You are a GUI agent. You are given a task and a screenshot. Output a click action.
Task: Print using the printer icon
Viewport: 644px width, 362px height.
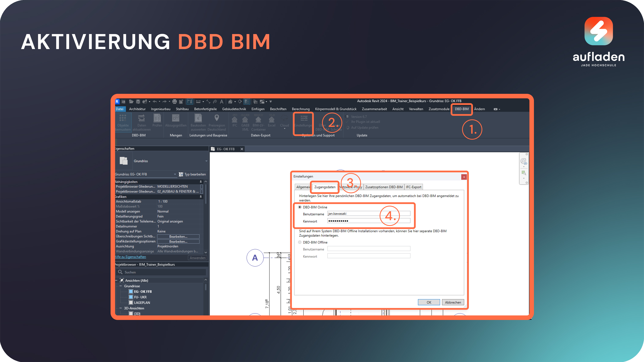174,101
